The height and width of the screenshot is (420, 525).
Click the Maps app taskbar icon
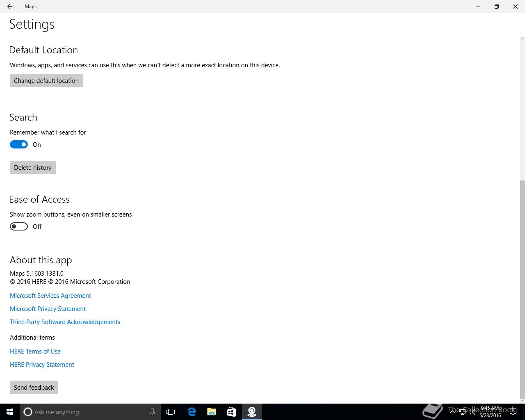[252, 412]
